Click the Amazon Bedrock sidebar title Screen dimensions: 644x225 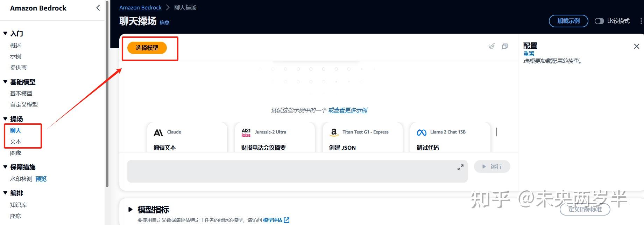tap(38, 8)
